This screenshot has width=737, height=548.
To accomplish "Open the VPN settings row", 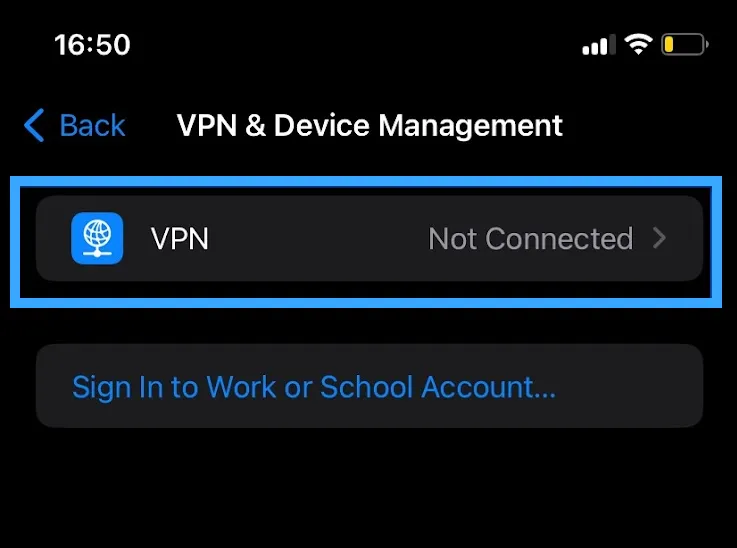I will click(x=369, y=238).
